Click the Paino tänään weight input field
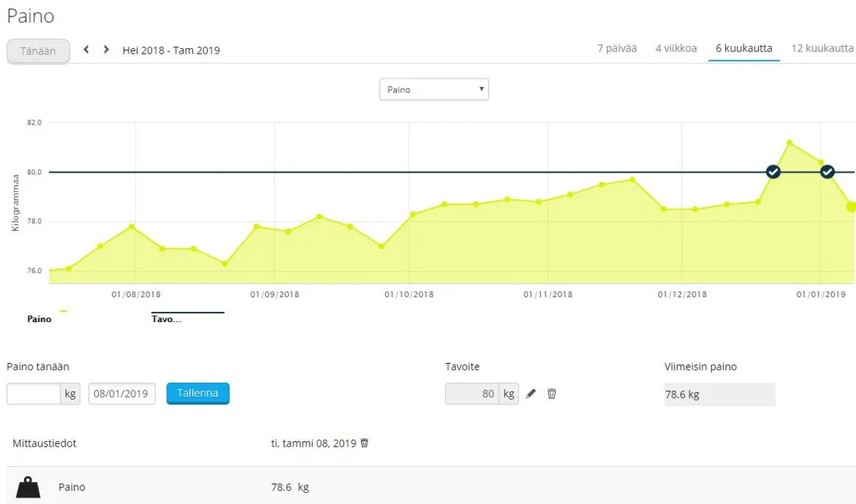This screenshot has width=856, height=504. tap(33, 394)
